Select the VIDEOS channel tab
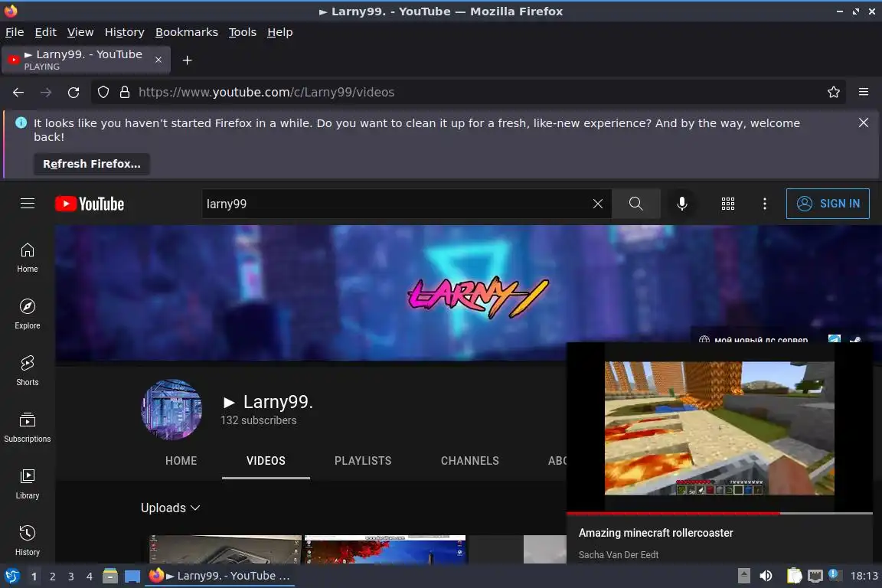Image resolution: width=882 pixels, height=588 pixels. click(266, 461)
